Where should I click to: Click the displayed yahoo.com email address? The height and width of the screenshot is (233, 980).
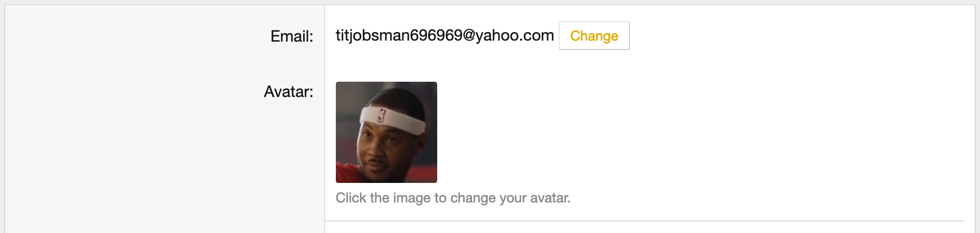(x=445, y=35)
